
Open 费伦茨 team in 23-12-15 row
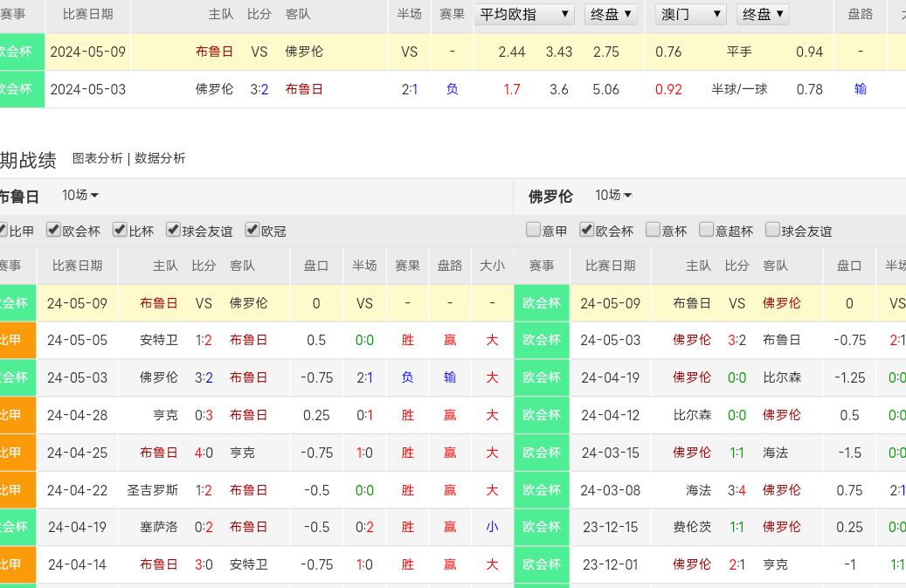coord(693,527)
